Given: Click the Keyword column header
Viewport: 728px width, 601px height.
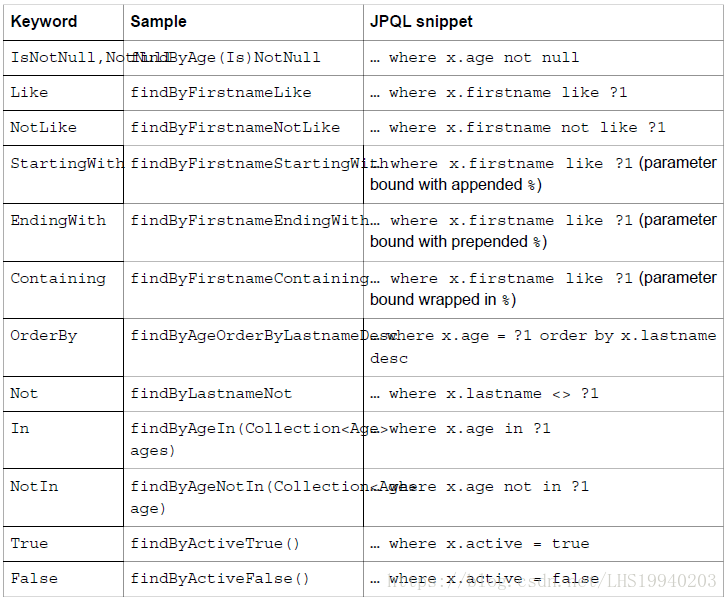Looking at the screenshot, I should pyautogui.click(x=44, y=21).
